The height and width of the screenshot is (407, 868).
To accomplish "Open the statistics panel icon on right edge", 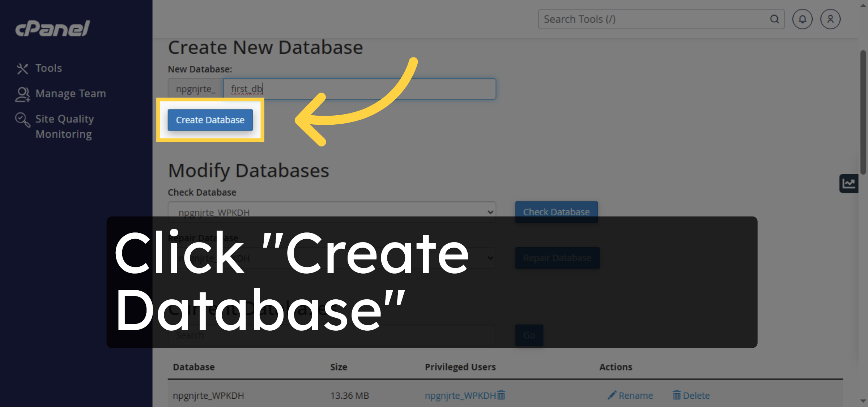I will [x=849, y=183].
